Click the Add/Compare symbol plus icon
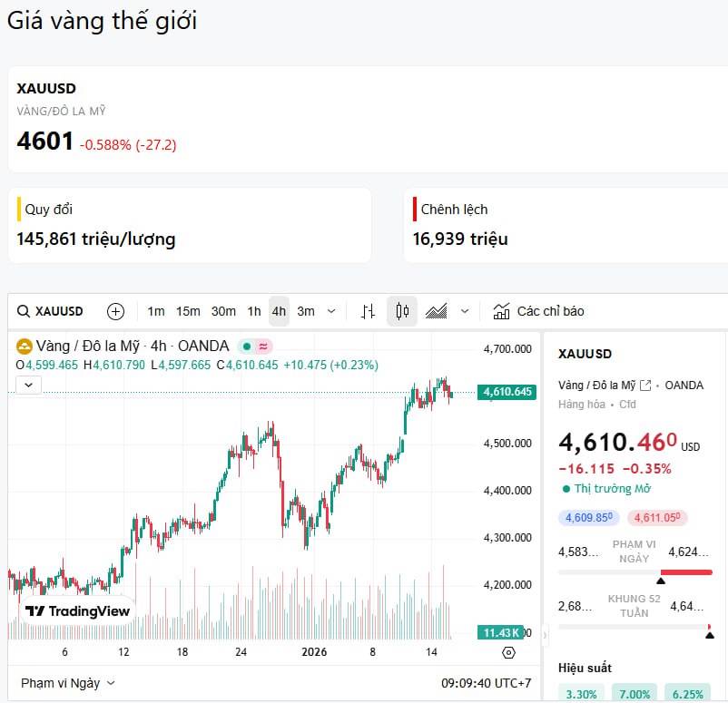 tap(115, 310)
